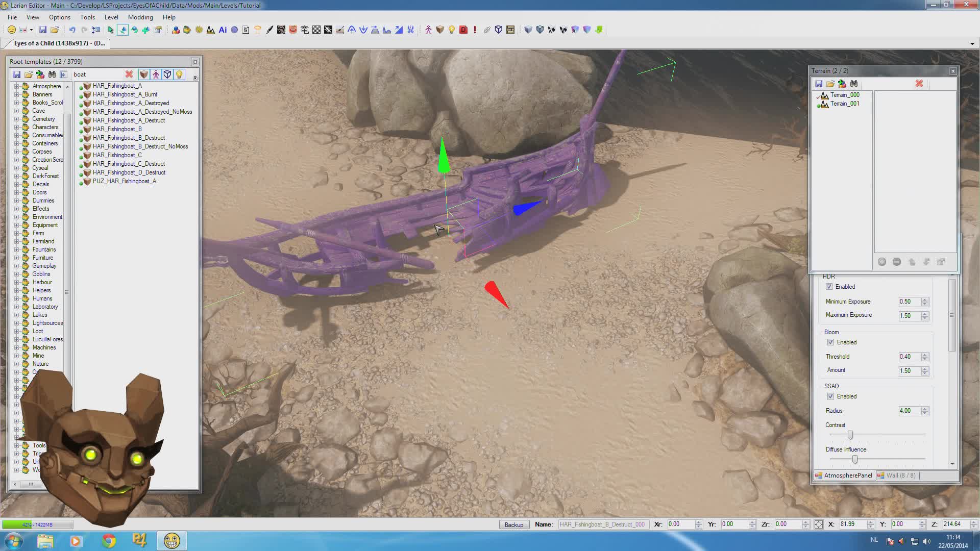Screen dimensions: 980x551
Task: Expand the Characters tree node
Action: coord(16,127)
